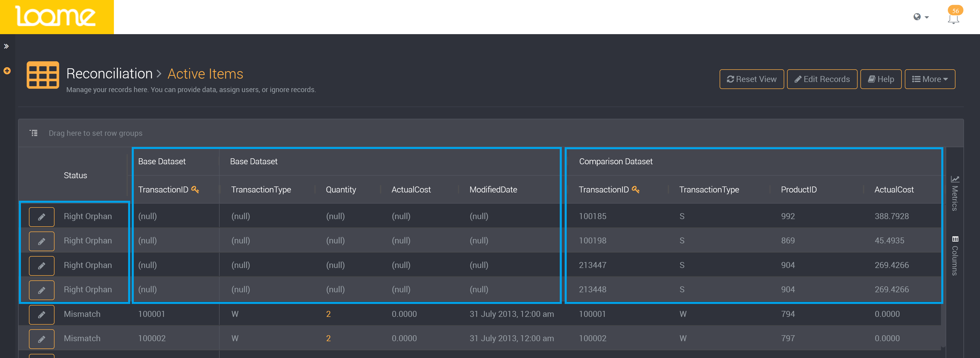Expand the sidebar with double chevron
980x358 pixels.
point(6,47)
